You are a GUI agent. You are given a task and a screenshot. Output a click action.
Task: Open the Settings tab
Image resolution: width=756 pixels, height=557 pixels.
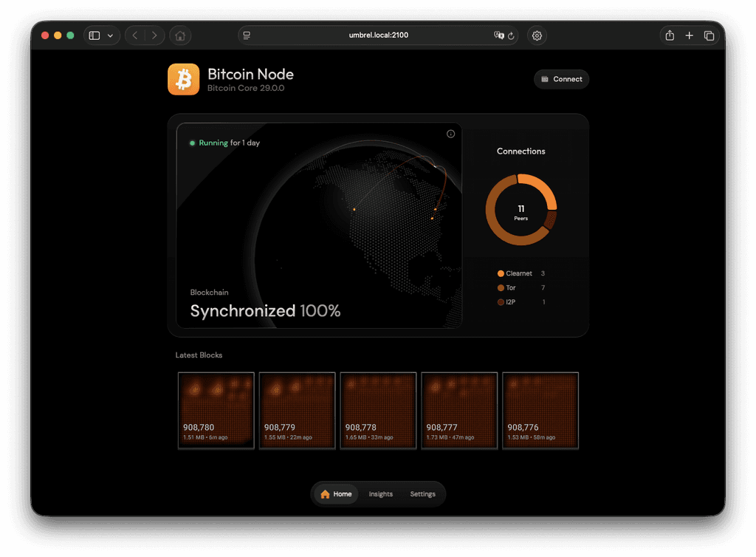422,493
